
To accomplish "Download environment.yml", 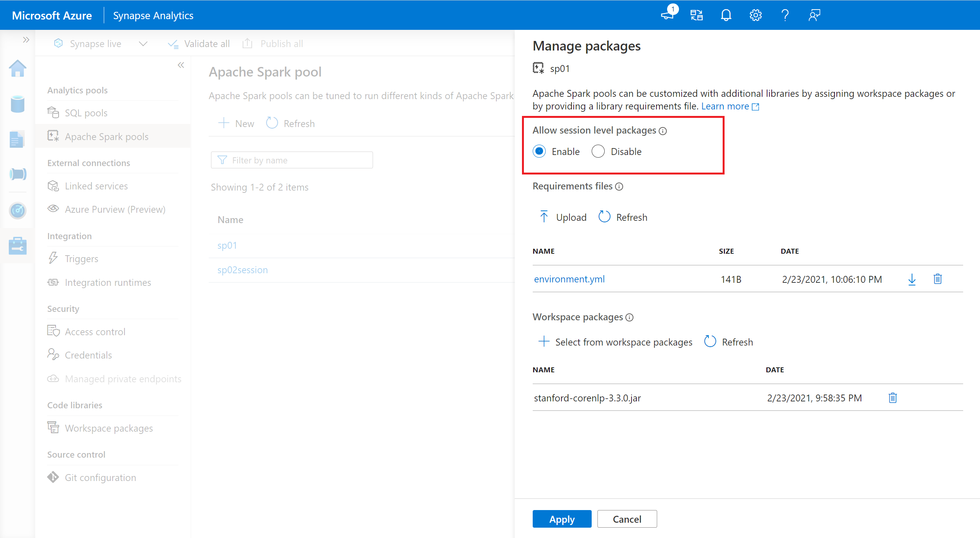I will click(x=912, y=279).
